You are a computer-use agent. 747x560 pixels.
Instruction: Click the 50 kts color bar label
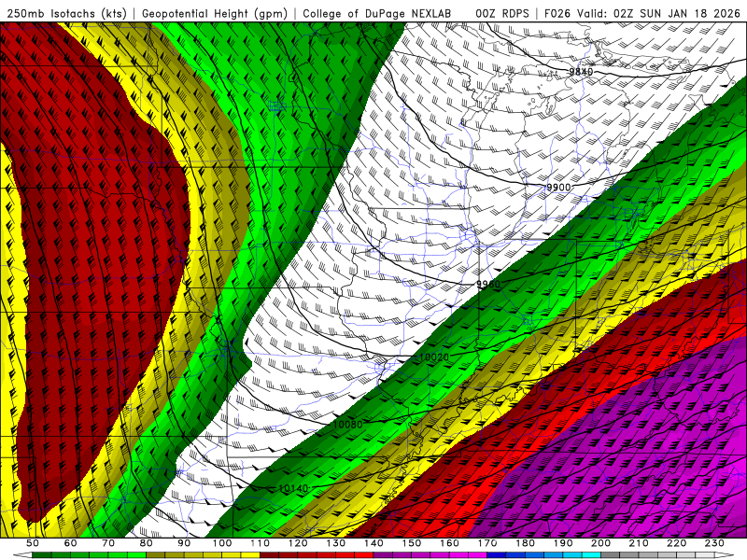point(32,543)
